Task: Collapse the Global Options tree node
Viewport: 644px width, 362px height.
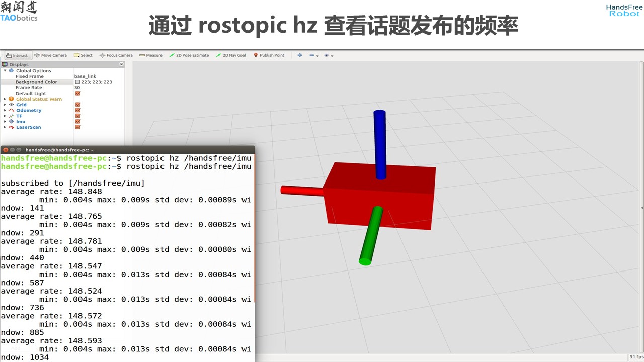Action: 5,71
